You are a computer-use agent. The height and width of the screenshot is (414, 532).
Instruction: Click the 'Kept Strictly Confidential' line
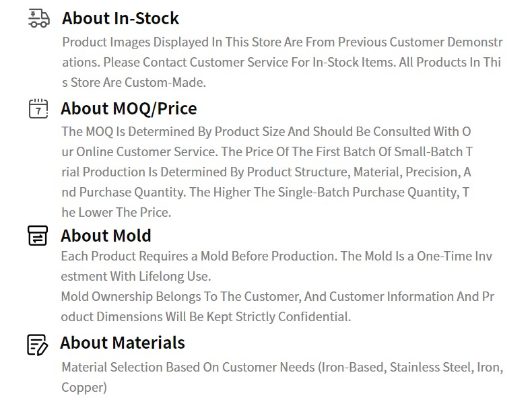pos(206,316)
